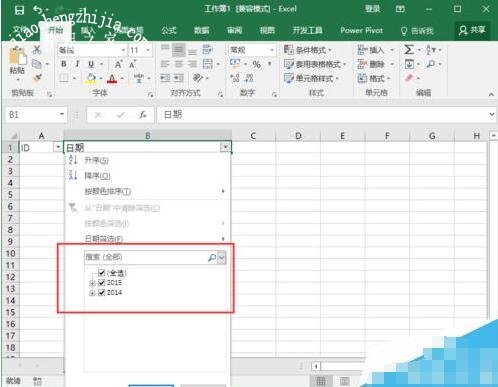The width and height of the screenshot is (498, 387).
Task: Increase the font size
Action: [x=119, y=64]
